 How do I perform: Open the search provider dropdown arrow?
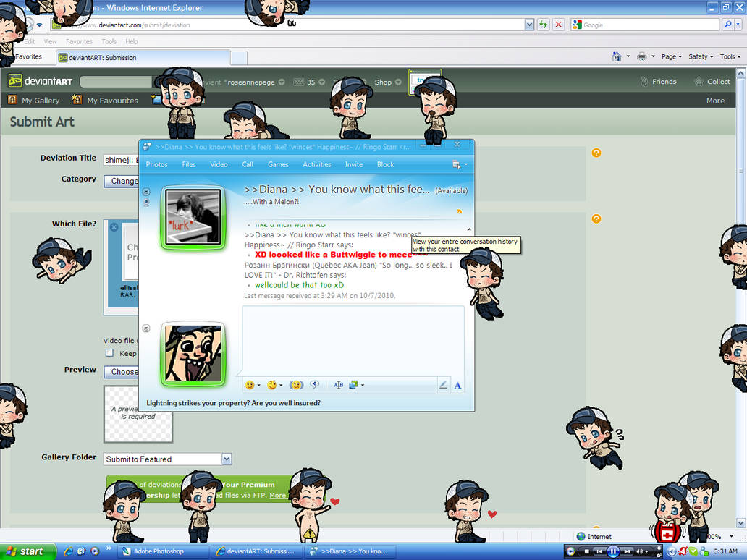tap(739, 25)
